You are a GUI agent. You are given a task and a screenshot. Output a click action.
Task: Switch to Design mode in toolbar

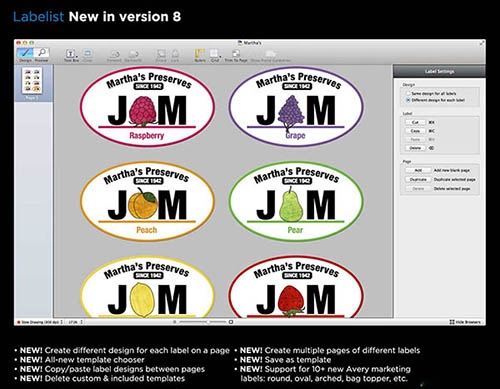point(25,53)
